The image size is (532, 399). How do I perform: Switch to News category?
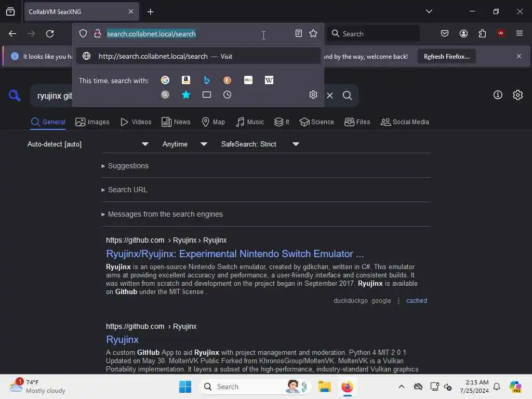click(176, 122)
